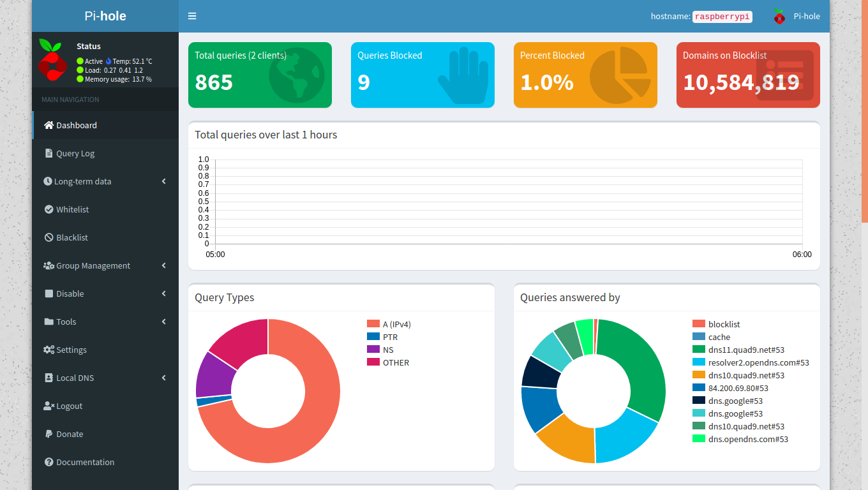
Task: Go to the Blacklist page
Action: (105, 237)
